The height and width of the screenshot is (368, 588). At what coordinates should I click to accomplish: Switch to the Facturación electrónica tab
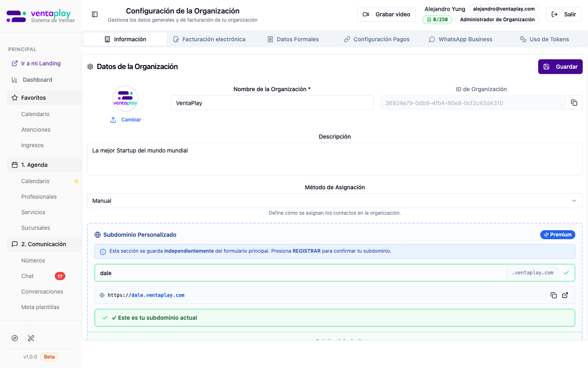pyautogui.click(x=209, y=39)
